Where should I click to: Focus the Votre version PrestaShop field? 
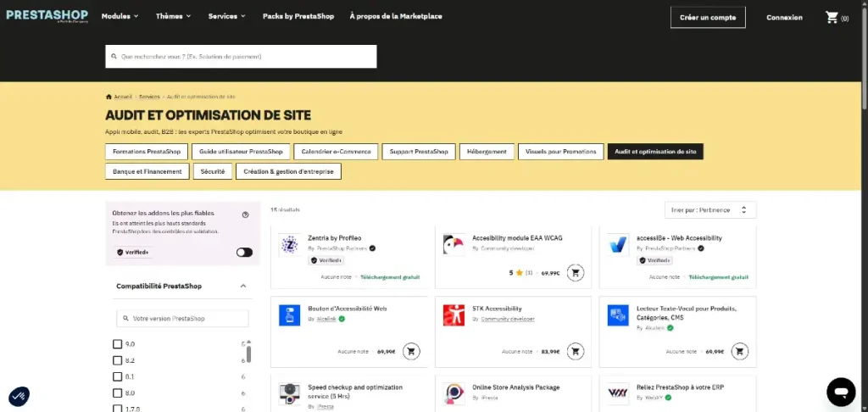(183, 319)
